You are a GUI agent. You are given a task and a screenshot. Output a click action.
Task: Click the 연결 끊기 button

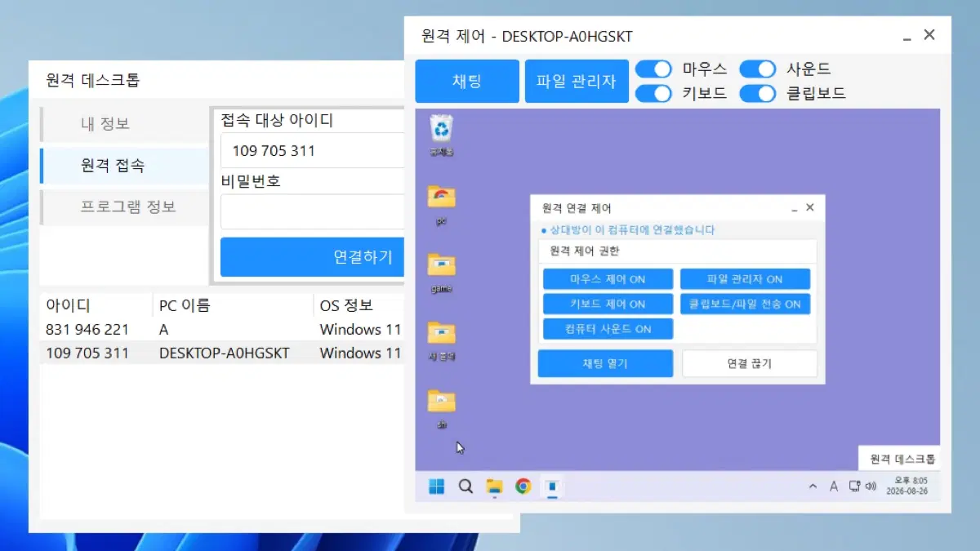pyautogui.click(x=749, y=363)
